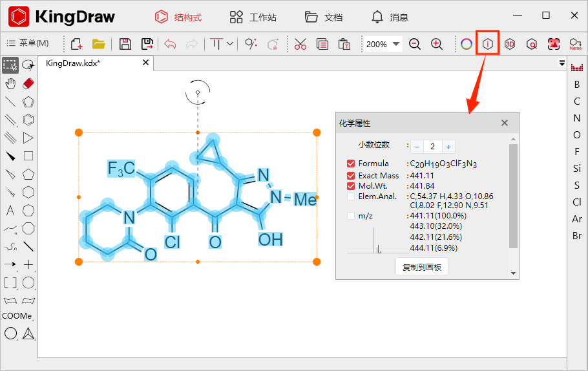Select the cyclobutane square ring tool
588x371 pixels.
coord(28,156)
